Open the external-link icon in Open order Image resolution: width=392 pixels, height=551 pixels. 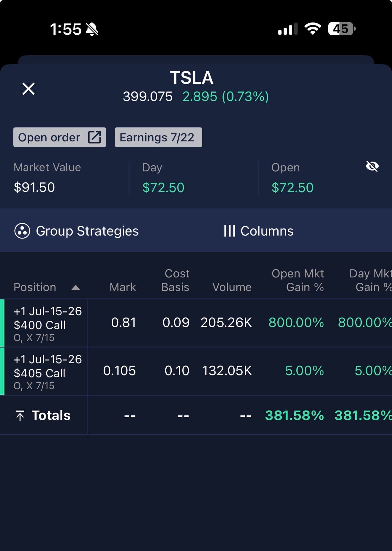pos(94,137)
